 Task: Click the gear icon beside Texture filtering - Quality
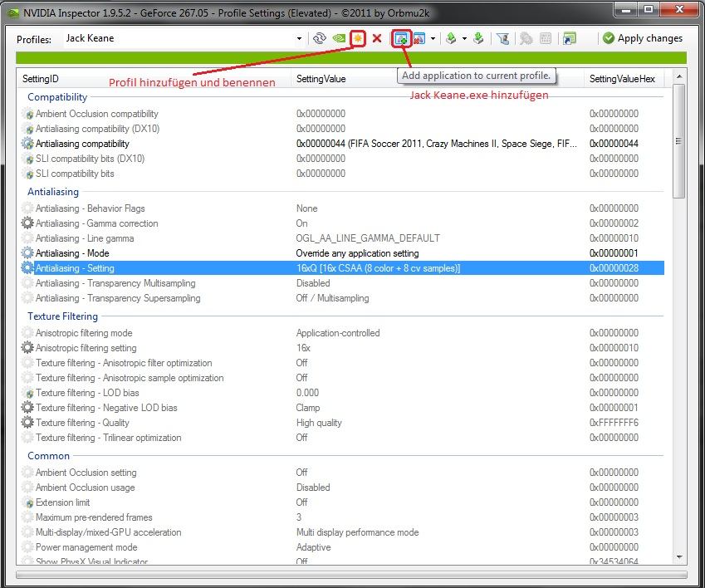[x=27, y=423]
